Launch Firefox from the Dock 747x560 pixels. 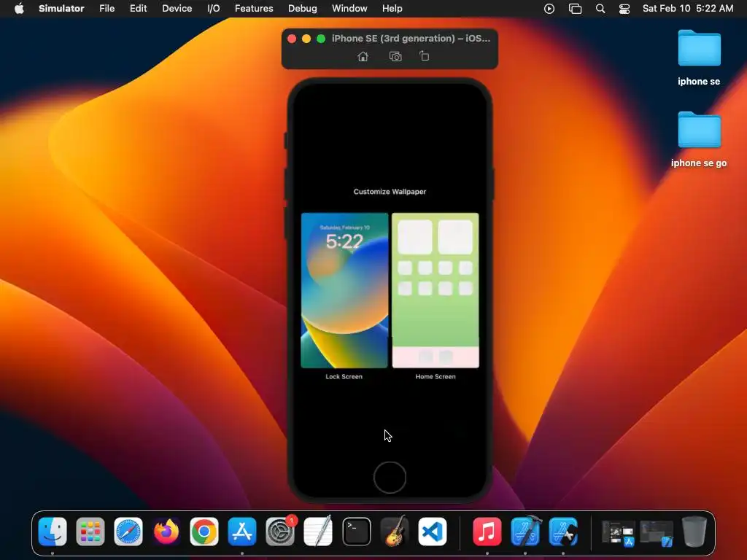(x=166, y=532)
